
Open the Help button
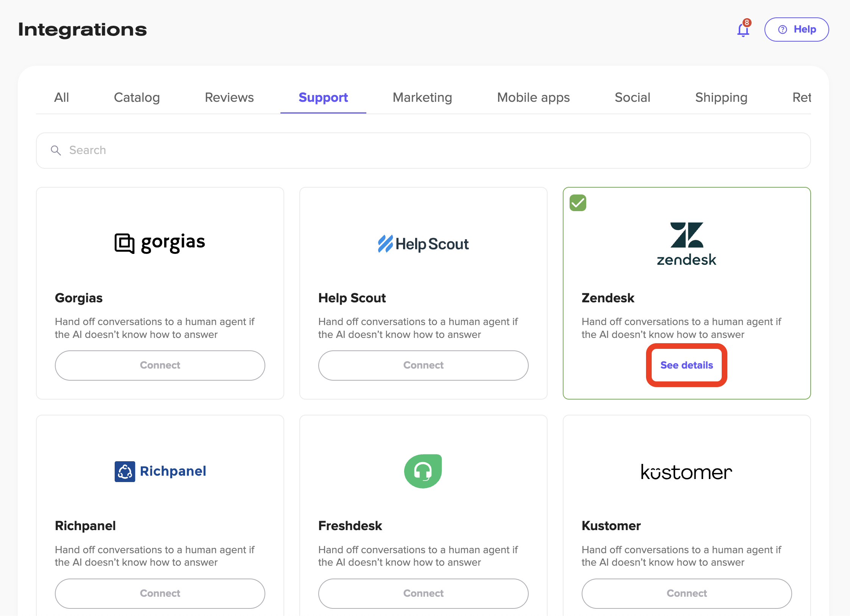click(797, 30)
